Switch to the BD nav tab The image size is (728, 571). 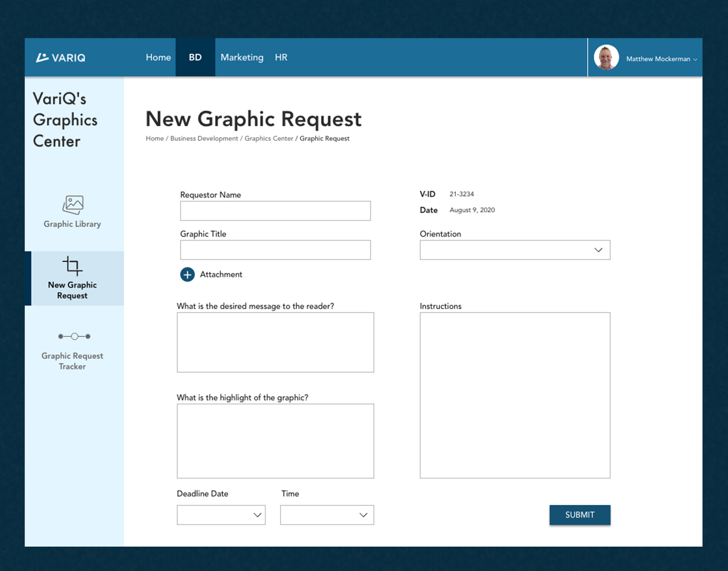(195, 57)
